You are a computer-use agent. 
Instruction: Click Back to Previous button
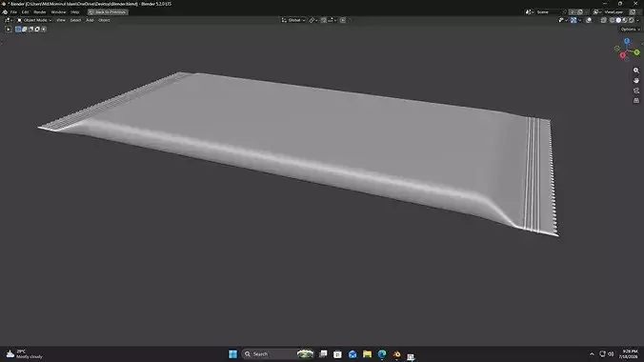click(x=108, y=12)
